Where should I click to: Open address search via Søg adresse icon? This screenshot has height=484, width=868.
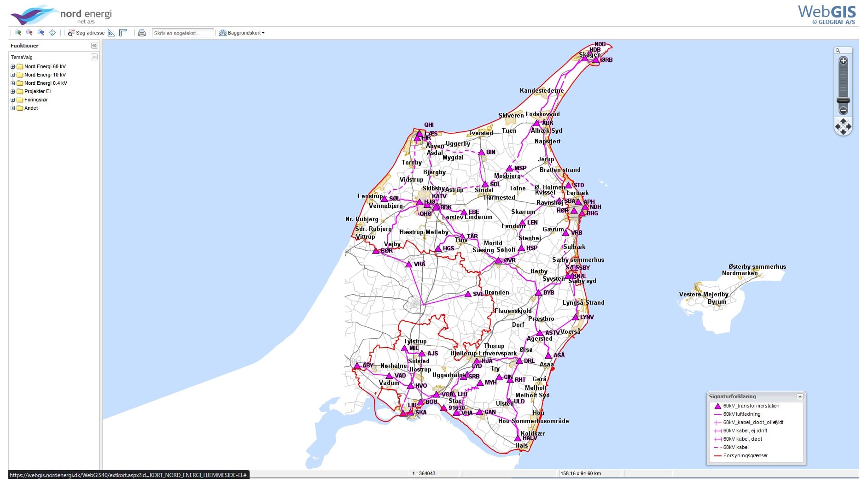pyautogui.click(x=71, y=33)
